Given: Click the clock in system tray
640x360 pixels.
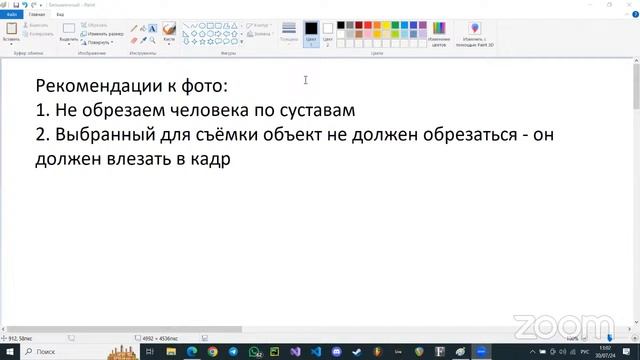Looking at the screenshot, I should coord(605,351).
